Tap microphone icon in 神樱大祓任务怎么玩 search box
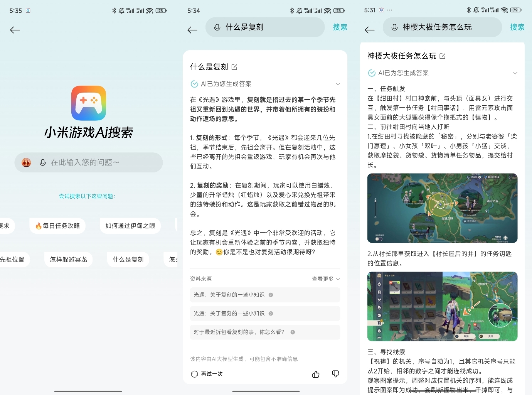The height and width of the screenshot is (395, 532). click(394, 27)
